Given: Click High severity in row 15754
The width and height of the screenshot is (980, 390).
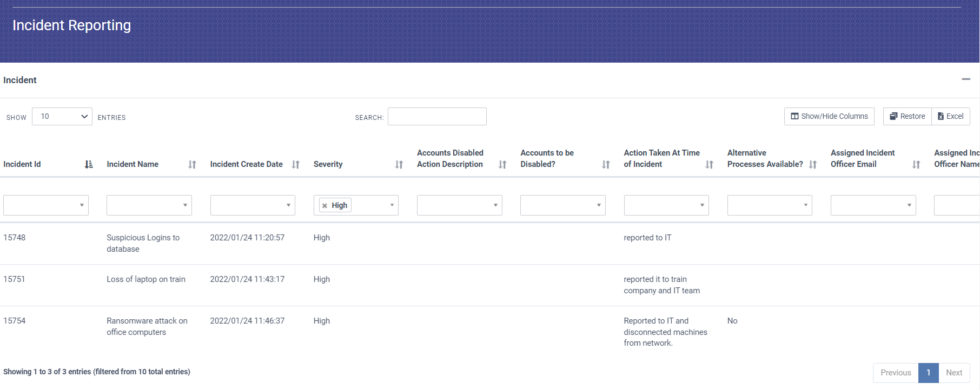Looking at the screenshot, I should pyautogui.click(x=322, y=321).
